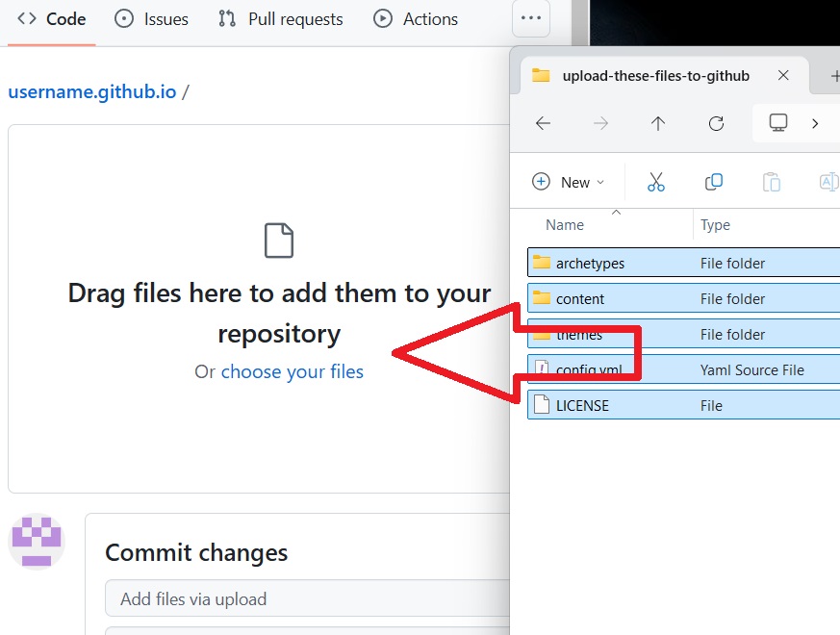Image resolution: width=840 pixels, height=635 pixels.
Task: Click the choose your files link
Action: click(292, 371)
